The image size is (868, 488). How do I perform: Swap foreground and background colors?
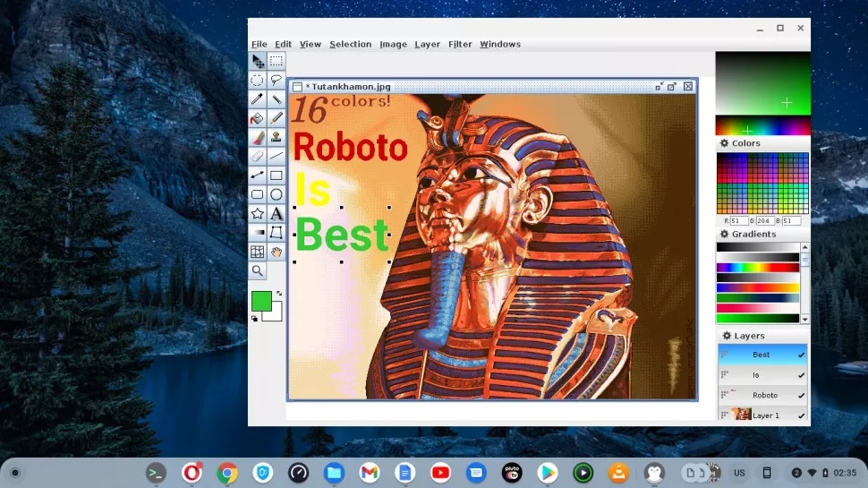[x=279, y=294]
